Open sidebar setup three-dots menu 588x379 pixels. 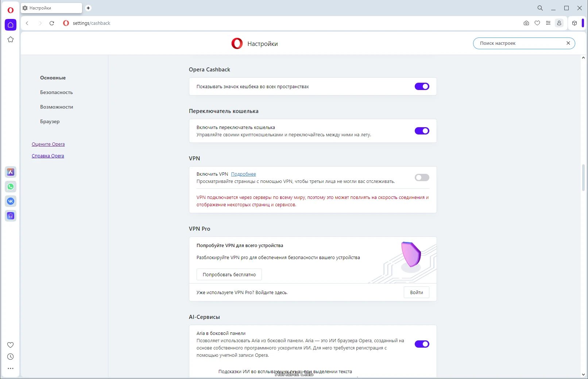[x=11, y=368]
